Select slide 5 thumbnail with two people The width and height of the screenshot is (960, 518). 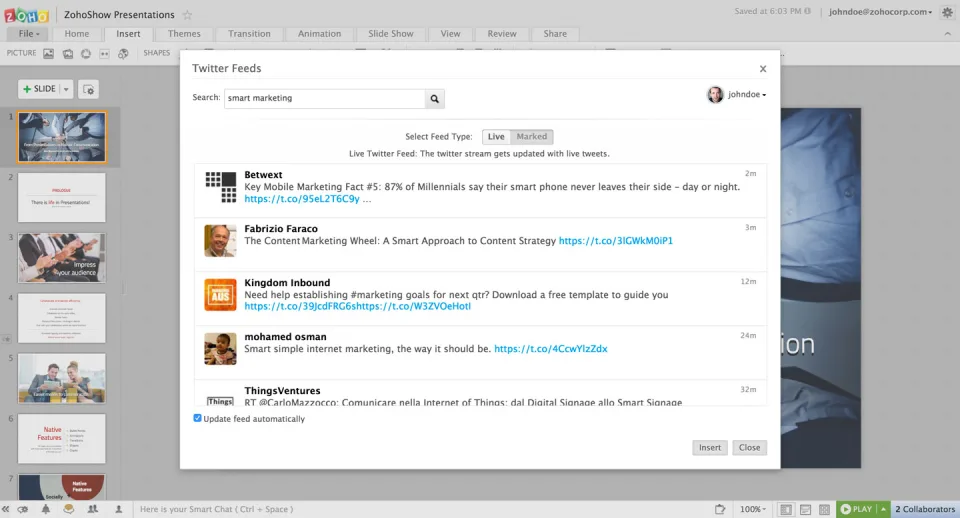[x=62, y=378]
